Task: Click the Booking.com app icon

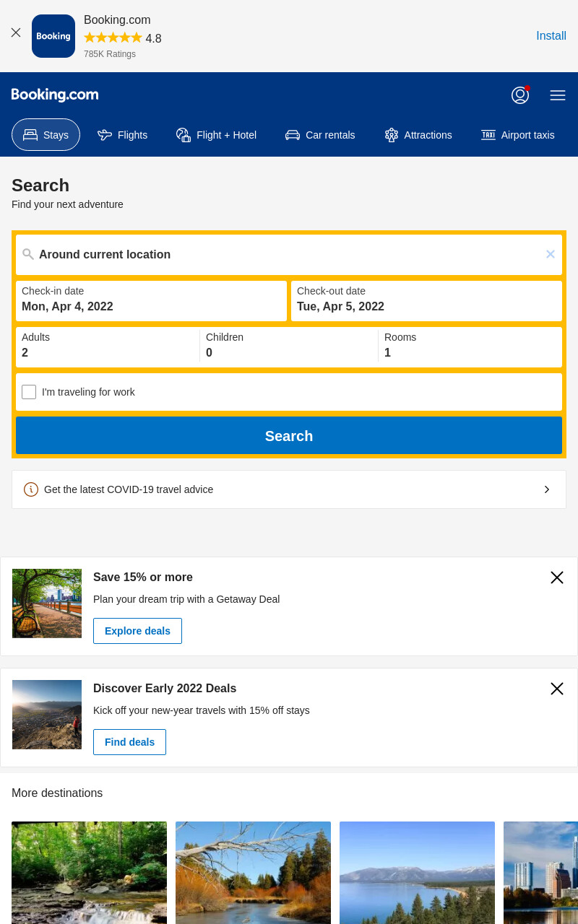Action: pyautogui.click(x=53, y=36)
